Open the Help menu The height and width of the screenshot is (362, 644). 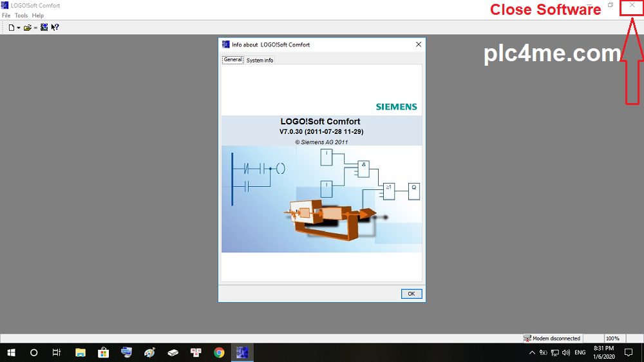pyautogui.click(x=38, y=15)
